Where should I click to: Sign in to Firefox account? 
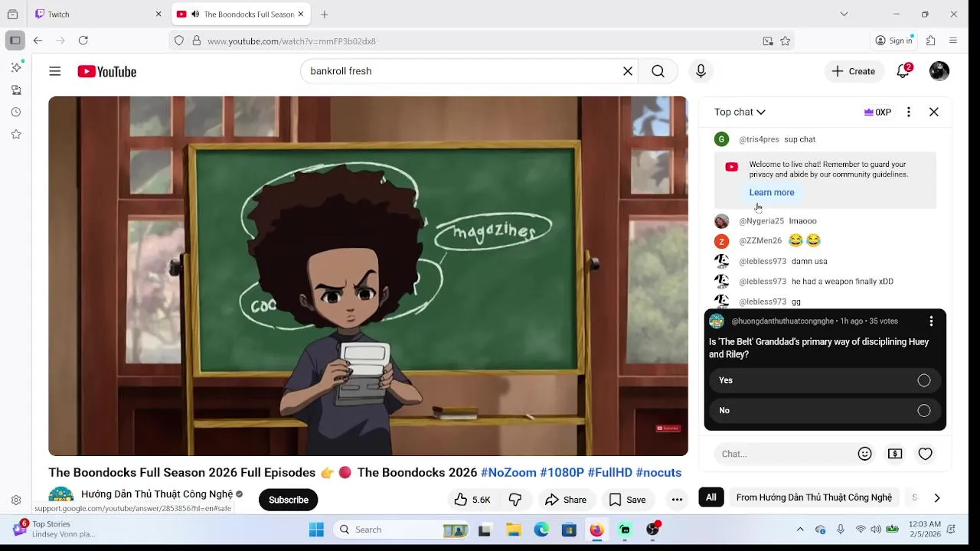point(894,41)
